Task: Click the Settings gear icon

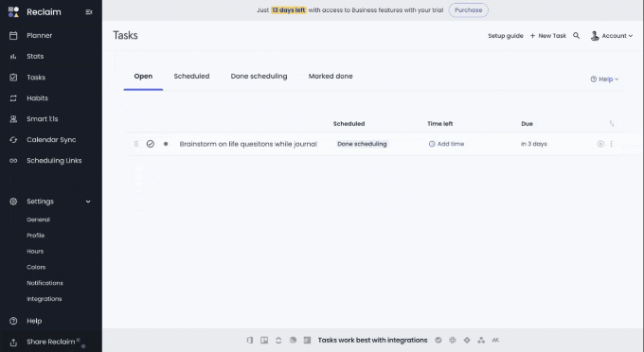Action: point(13,202)
